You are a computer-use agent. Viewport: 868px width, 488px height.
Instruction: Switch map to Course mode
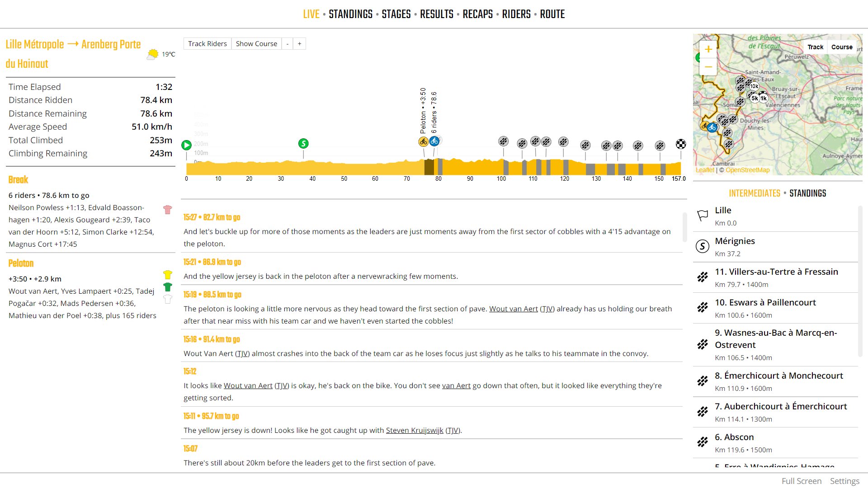[842, 47]
